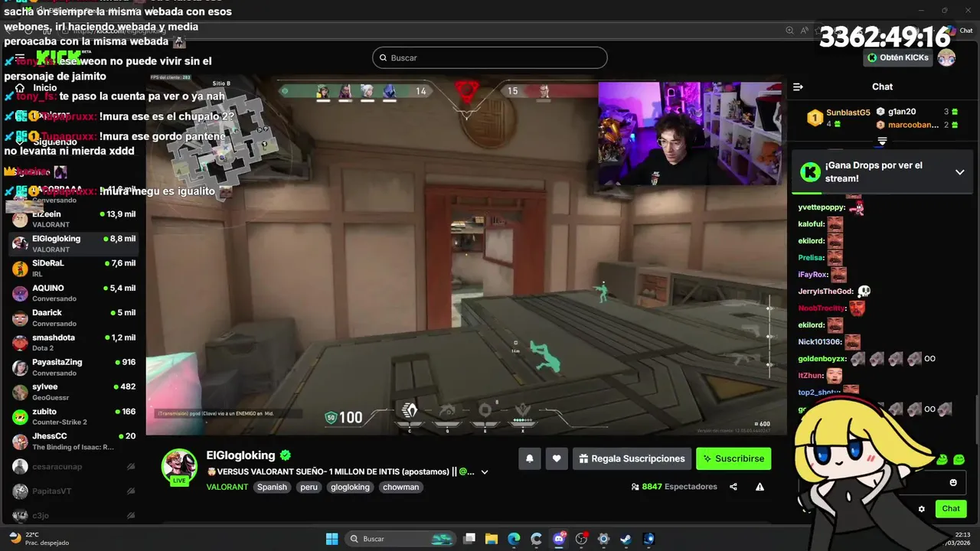Open Task View on taskbar

click(469, 539)
